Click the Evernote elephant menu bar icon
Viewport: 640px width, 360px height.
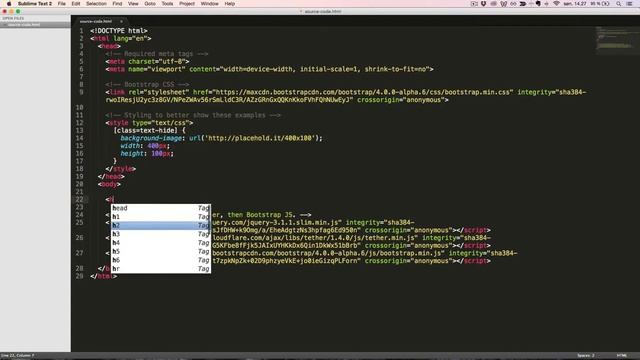click(x=538, y=4)
